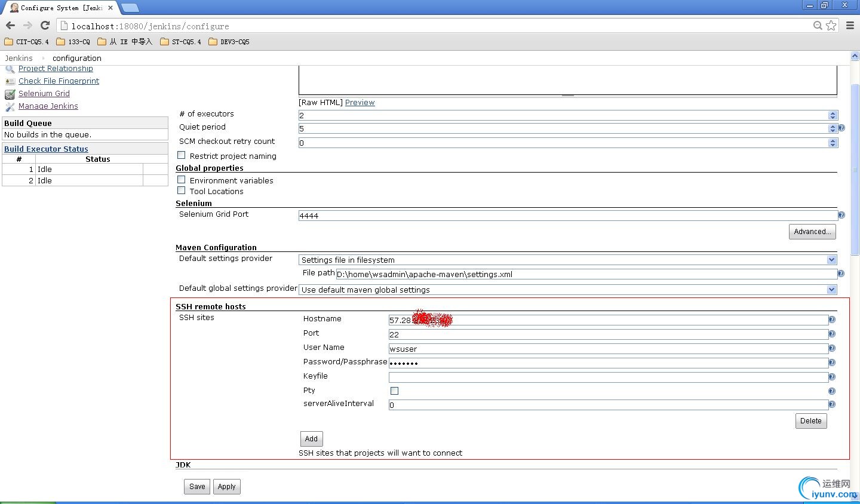
Task: Close the Configure System tab
Action: click(110, 8)
